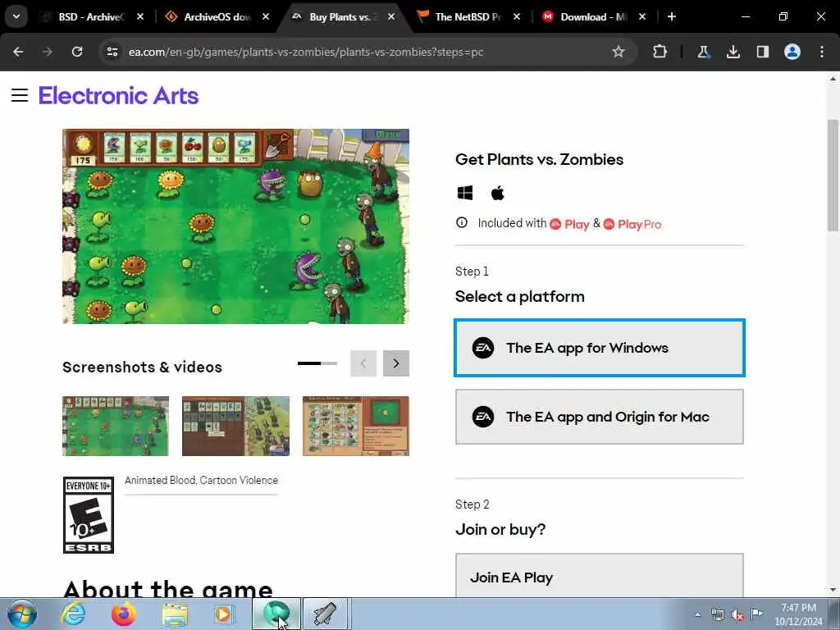The height and width of the screenshot is (630, 840).
Task: Go forward in browser history
Action: [47, 52]
